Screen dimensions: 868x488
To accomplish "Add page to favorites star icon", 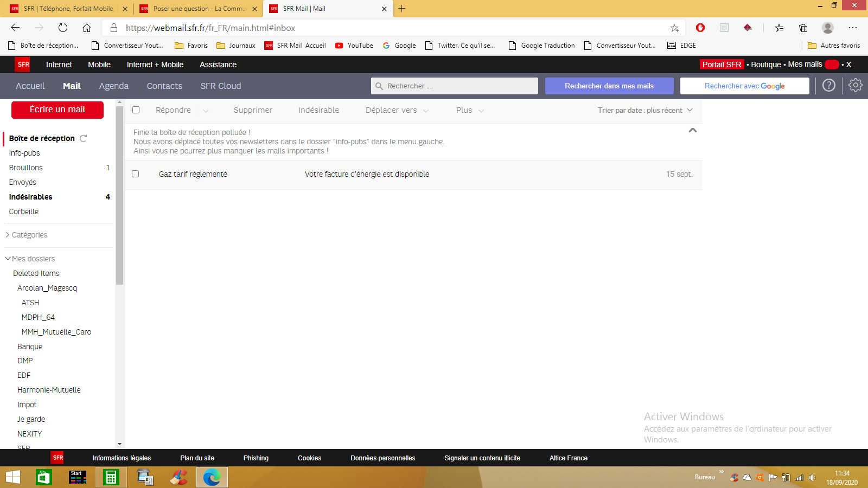I will click(674, 28).
